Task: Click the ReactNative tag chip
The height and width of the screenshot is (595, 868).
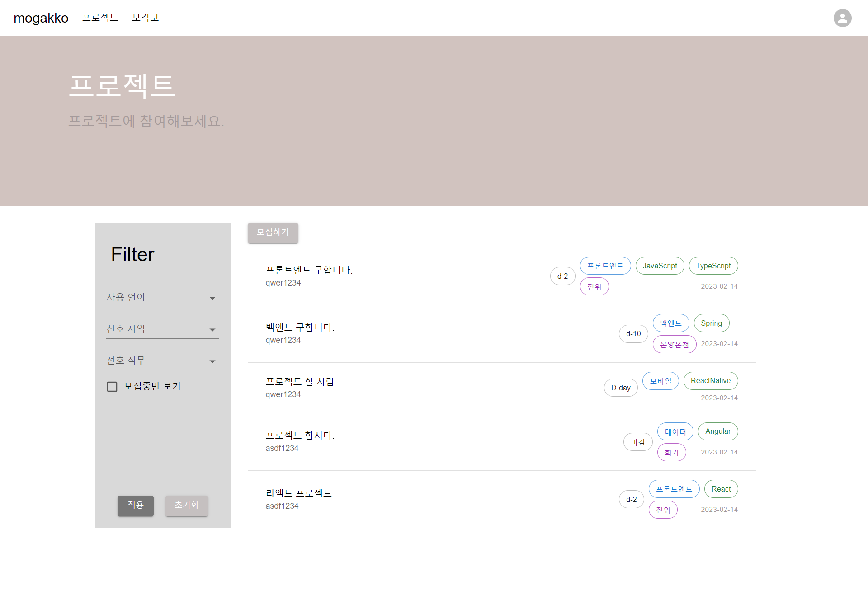Action: click(710, 381)
